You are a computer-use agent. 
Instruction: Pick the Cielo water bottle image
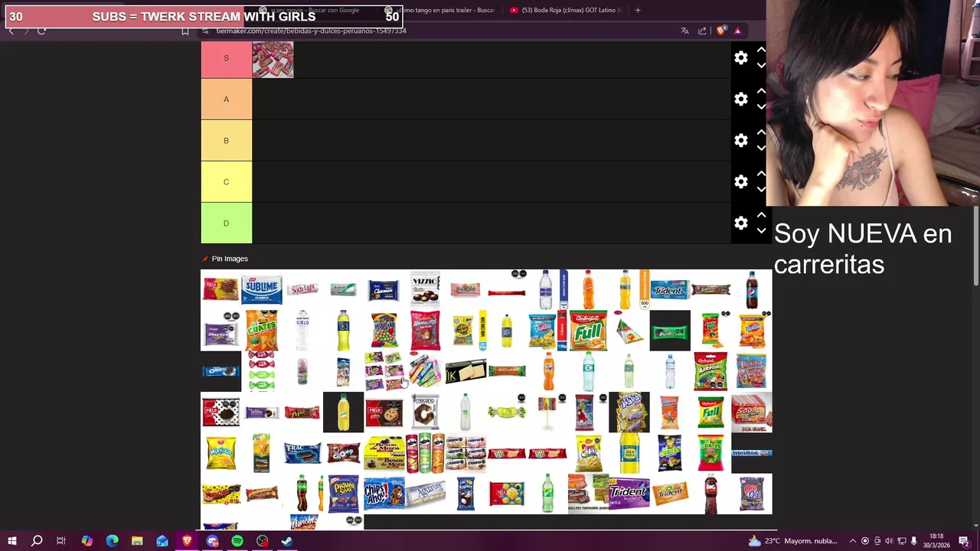tap(302, 331)
